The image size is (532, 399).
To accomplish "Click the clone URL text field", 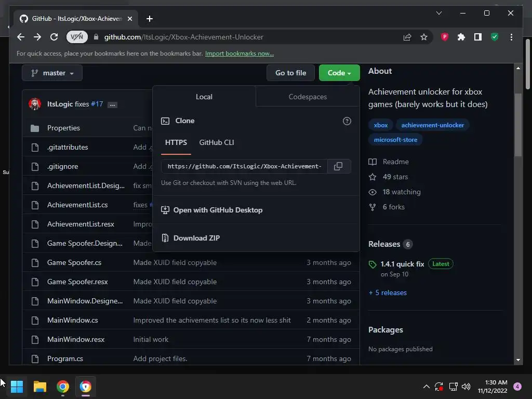I will 244,166.
